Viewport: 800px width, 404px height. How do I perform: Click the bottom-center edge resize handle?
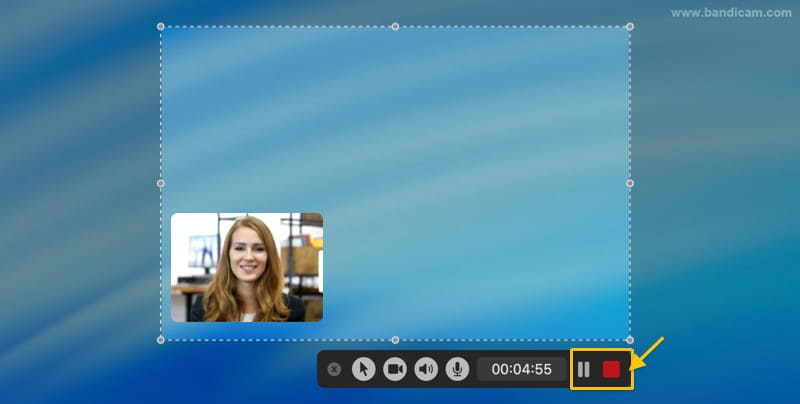[x=395, y=340]
